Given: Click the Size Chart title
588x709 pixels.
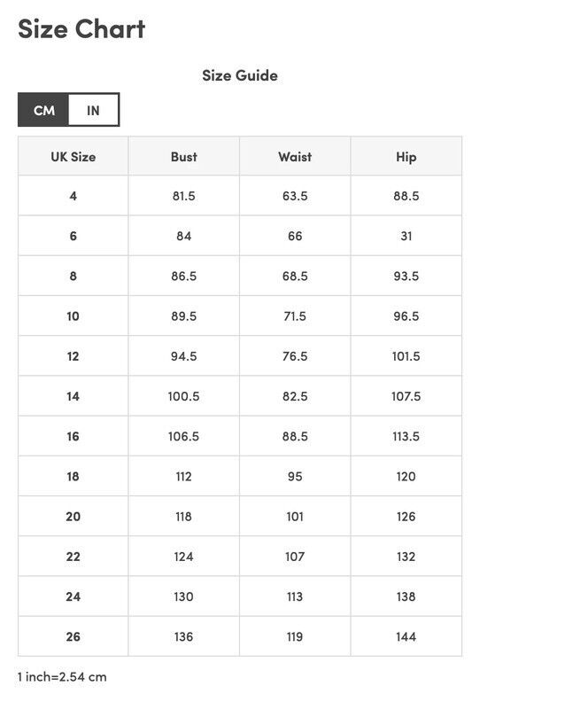Looking at the screenshot, I should pyautogui.click(x=81, y=29).
